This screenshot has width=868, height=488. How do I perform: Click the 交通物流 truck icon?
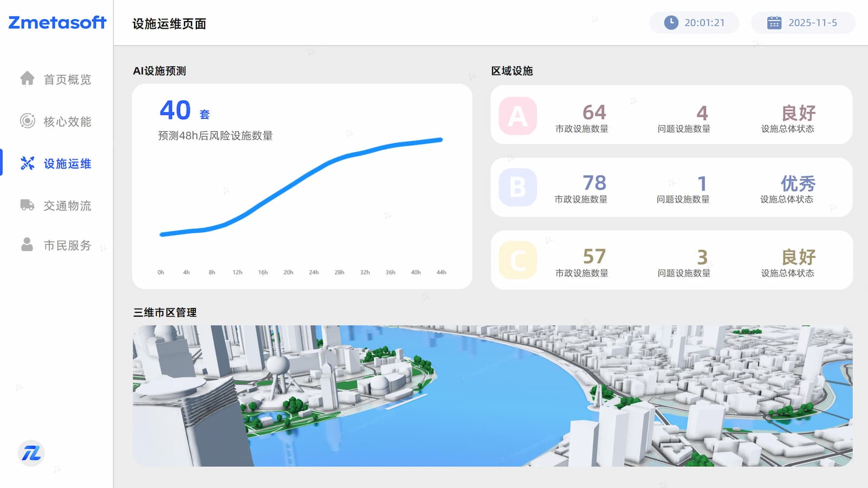[x=27, y=206]
